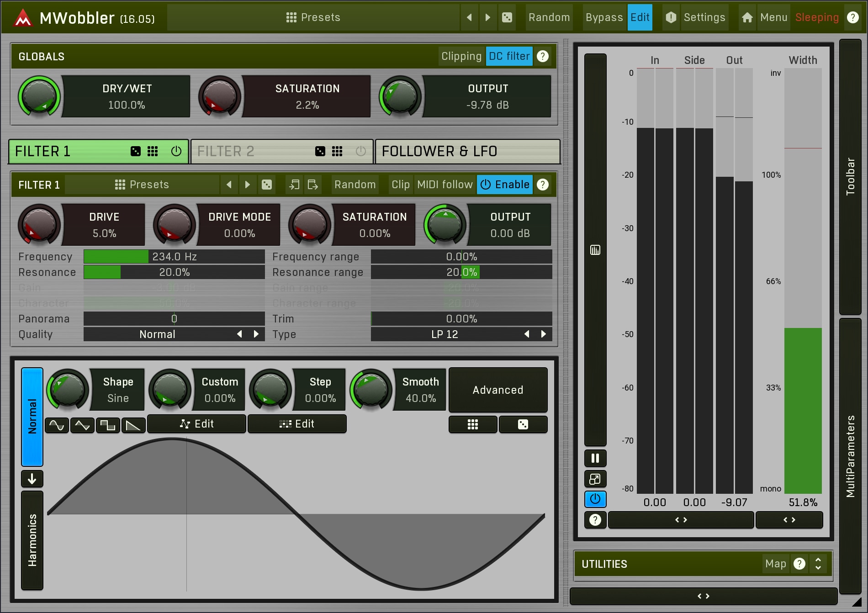Randomize LFO shape with dice button
The width and height of the screenshot is (868, 613).
[x=523, y=424]
